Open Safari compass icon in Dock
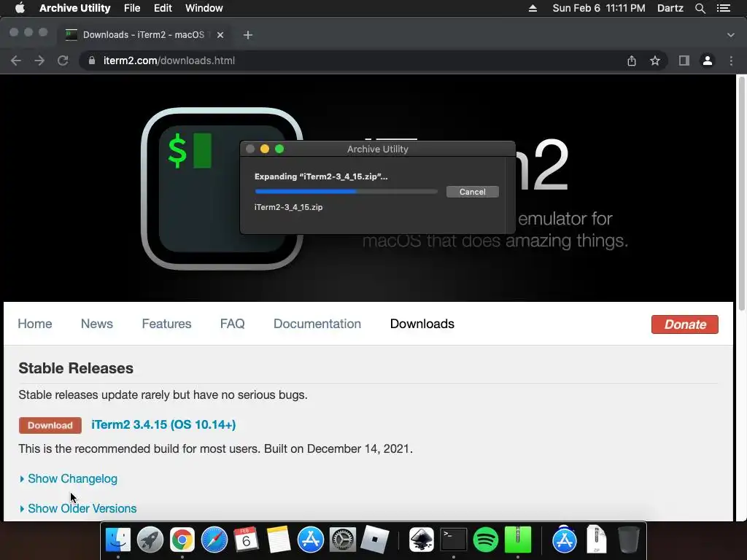This screenshot has height=560, width=747. [214, 540]
